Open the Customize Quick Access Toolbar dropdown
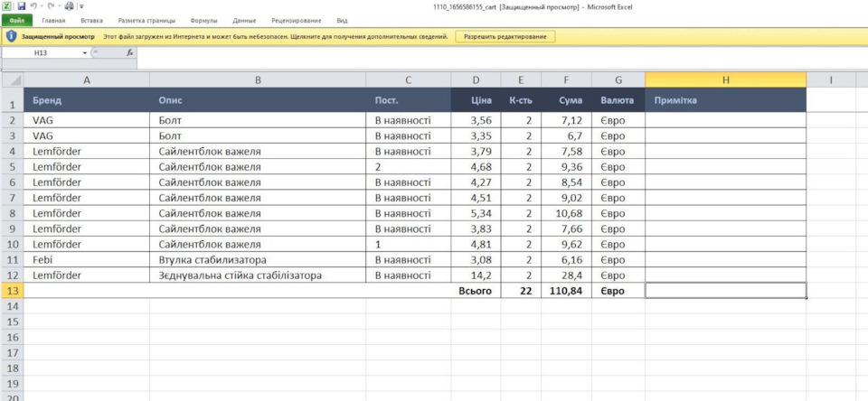The width and height of the screenshot is (868, 401). tap(82, 7)
